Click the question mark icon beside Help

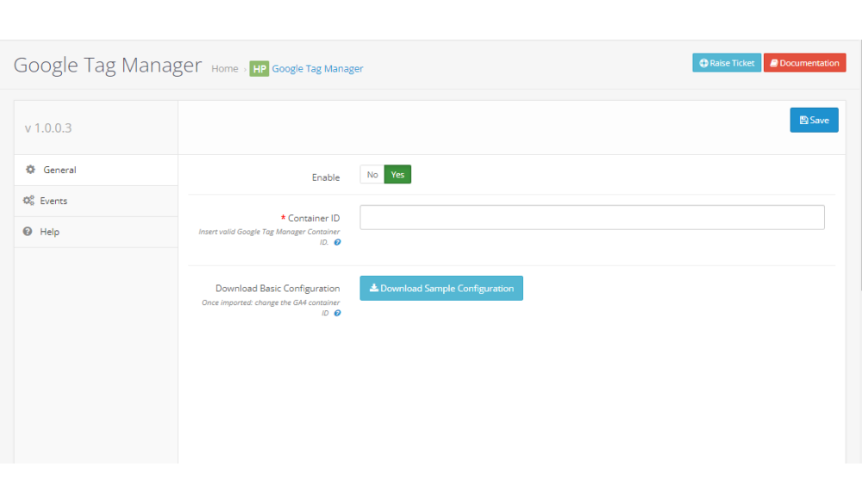pos(28,232)
